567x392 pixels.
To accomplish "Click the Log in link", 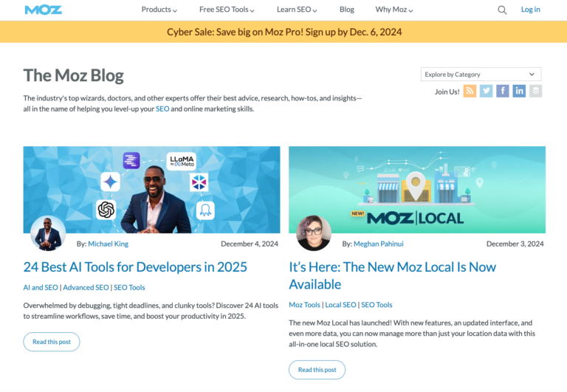I will 530,10.
